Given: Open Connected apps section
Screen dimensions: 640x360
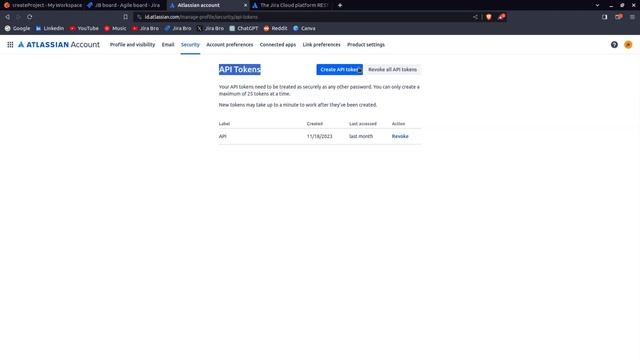Looking at the screenshot, I should coord(278,44).
